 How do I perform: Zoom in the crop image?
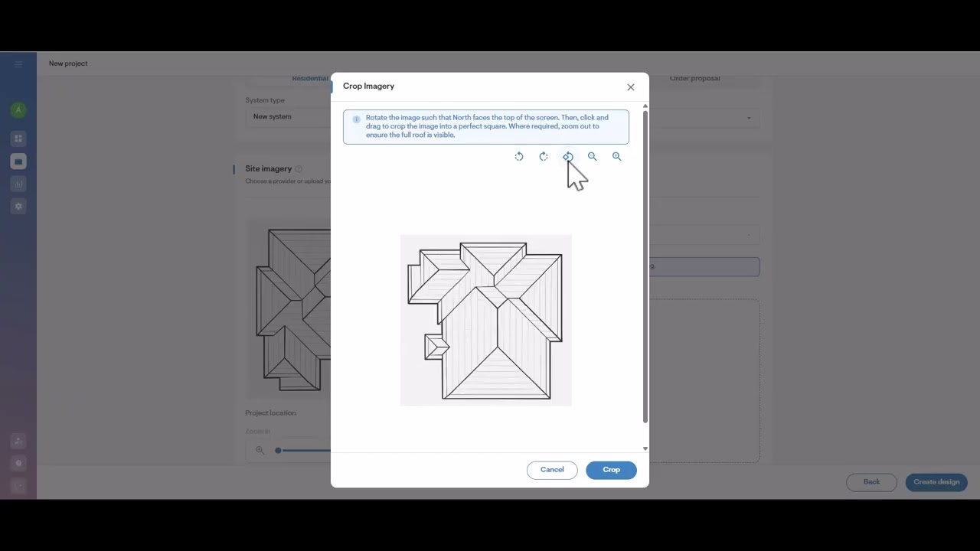pyautogui.click(x=616, y=156)
